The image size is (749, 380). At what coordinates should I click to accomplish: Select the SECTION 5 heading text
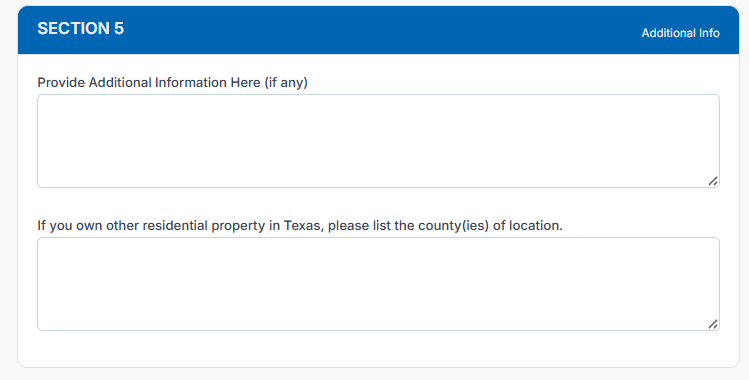coord(81,29)
